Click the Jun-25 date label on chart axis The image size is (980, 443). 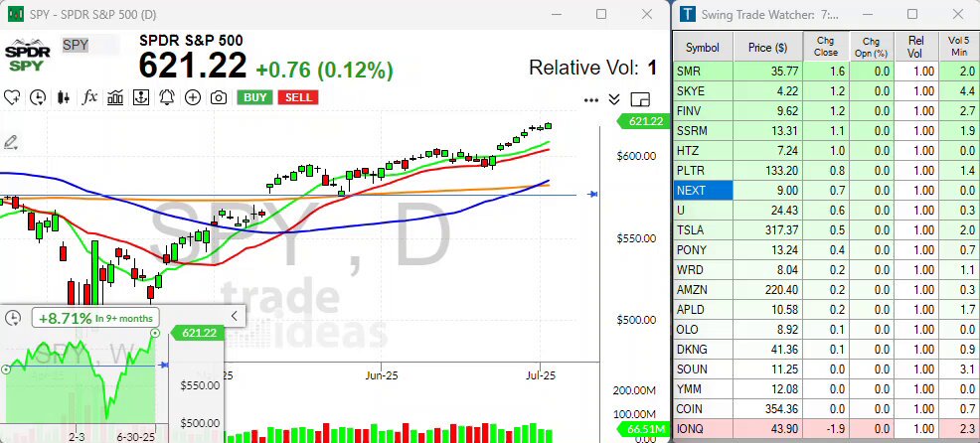click(x=382, y=375)
